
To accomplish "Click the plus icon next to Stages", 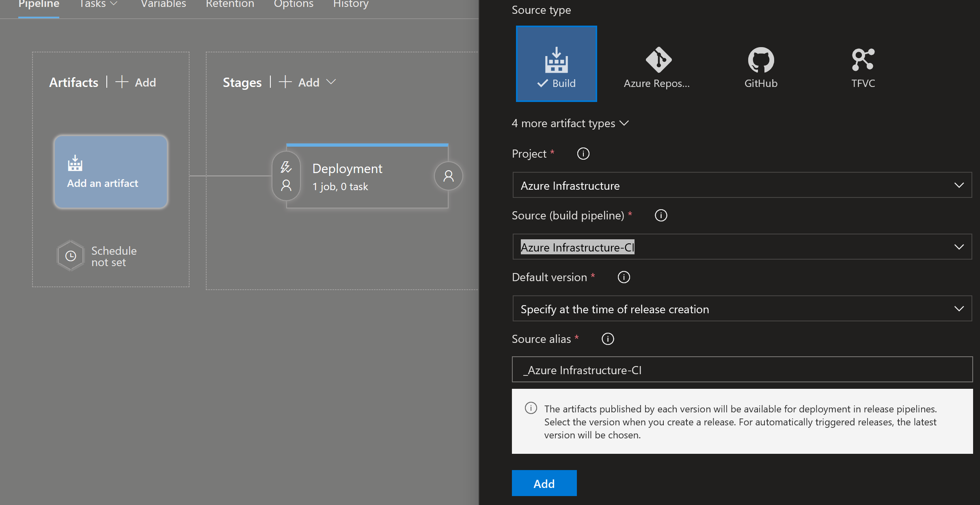I will click(x=285, y=82).
